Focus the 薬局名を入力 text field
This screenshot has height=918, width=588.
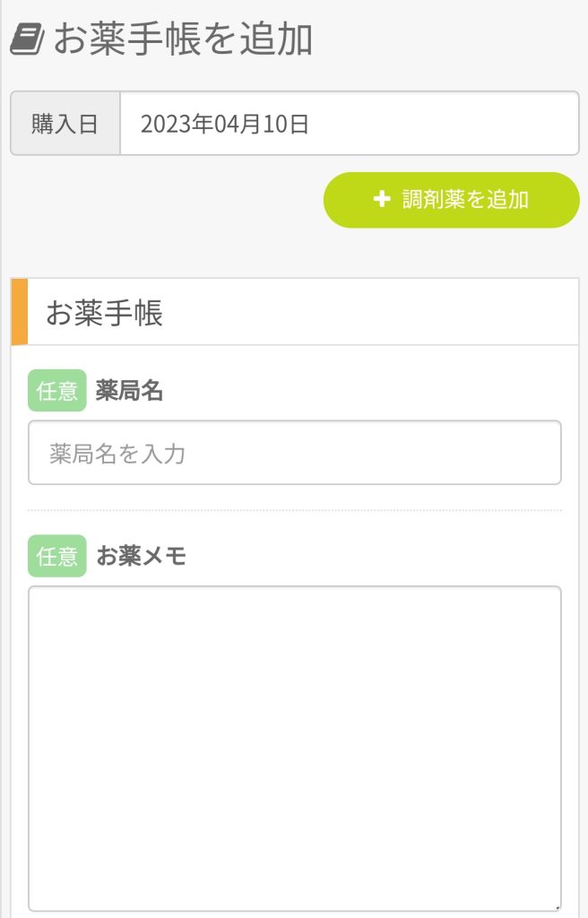point(294,453)
